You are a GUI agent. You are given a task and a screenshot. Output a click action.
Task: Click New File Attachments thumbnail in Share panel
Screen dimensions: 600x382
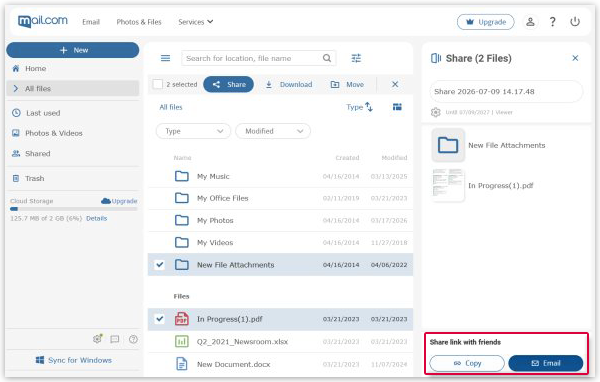pyautogui.click(x=448, y=145)
